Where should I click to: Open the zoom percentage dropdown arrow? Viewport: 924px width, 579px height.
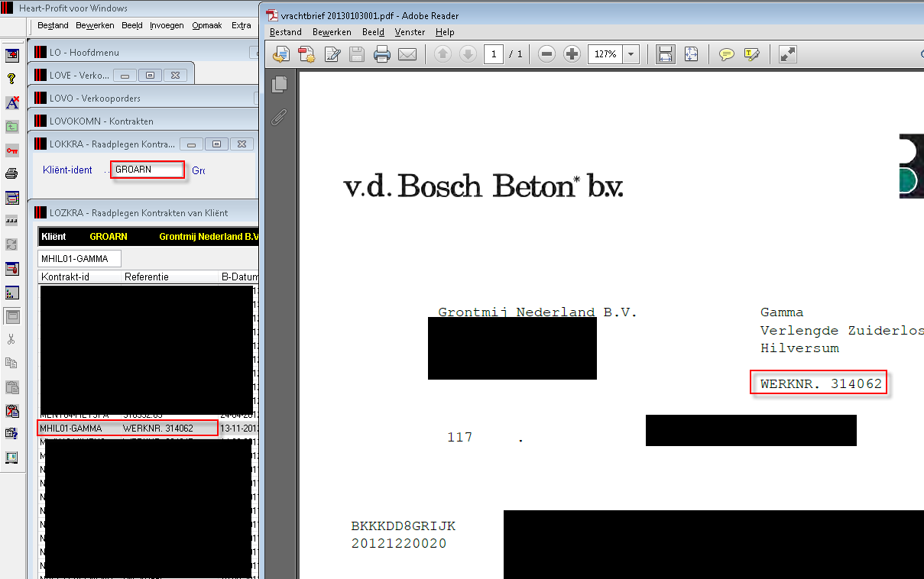631,54
